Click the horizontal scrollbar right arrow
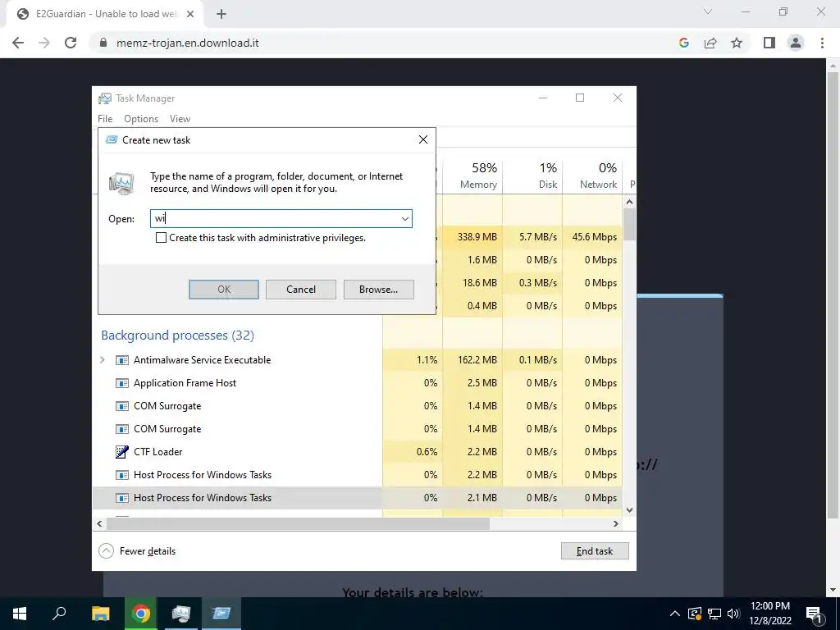840x630 pixels. 616,523
